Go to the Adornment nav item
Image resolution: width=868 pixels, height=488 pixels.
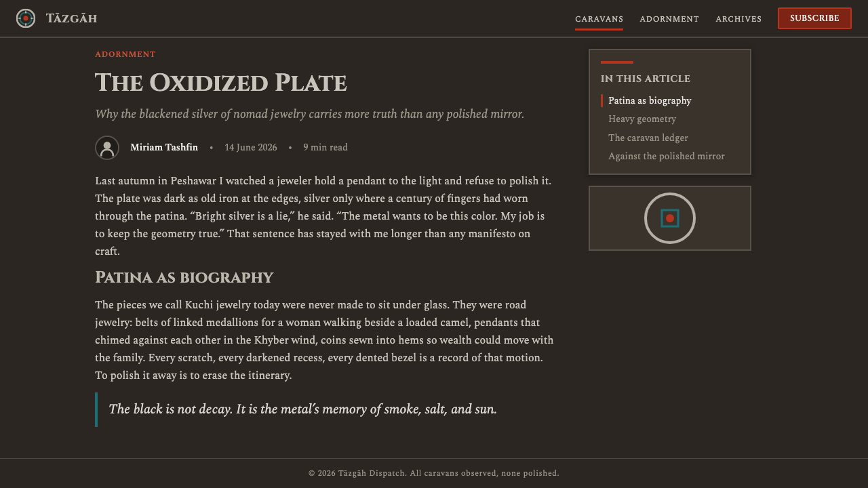[669, 19]
